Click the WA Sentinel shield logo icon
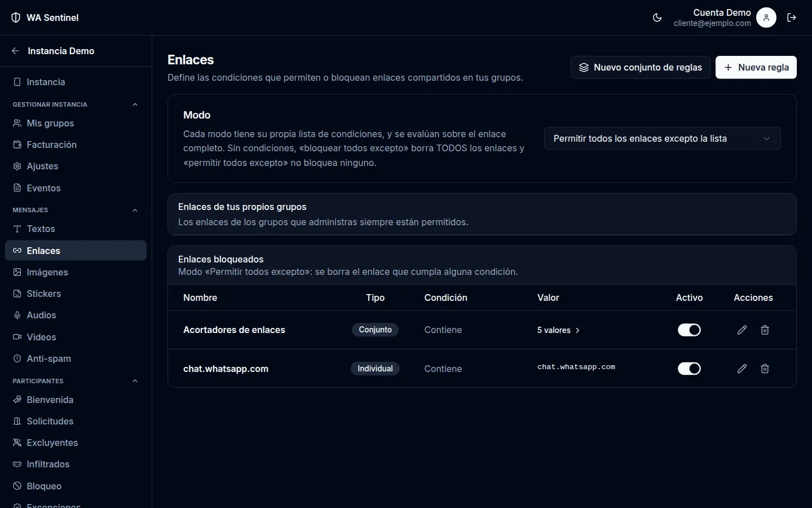Image resolution: width=812 pixels, height=508 pixels. (x=16, y=17)
